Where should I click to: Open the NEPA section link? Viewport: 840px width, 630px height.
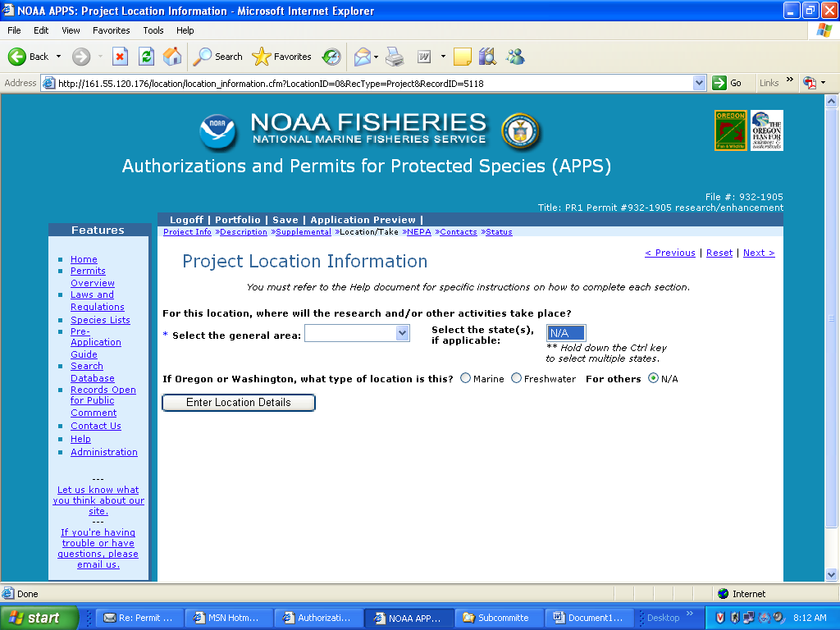419,232
